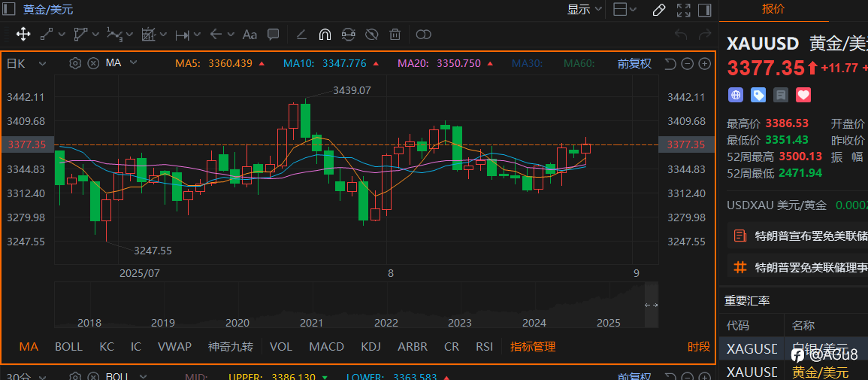Viewport: 868px width, 380px height.
Task: Switch to the 报价 quote tab
Action: coord(773,10)
